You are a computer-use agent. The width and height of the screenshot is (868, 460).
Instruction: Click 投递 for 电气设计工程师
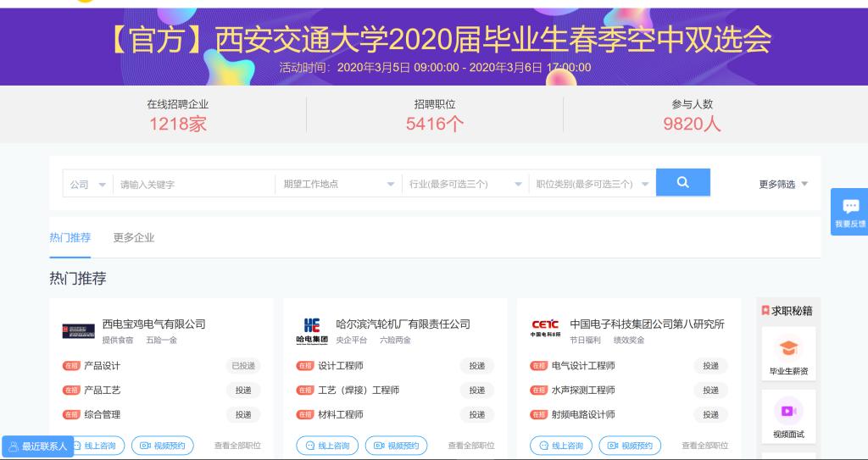point(711,366)
